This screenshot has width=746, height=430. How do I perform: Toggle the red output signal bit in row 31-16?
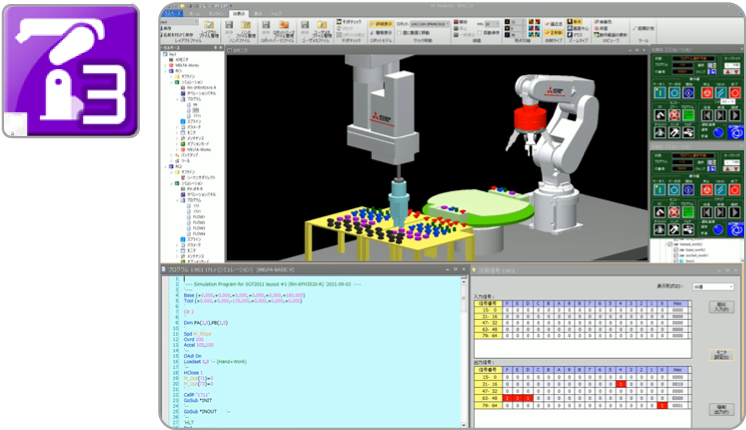pyautogui.click(x=622, y=383)
